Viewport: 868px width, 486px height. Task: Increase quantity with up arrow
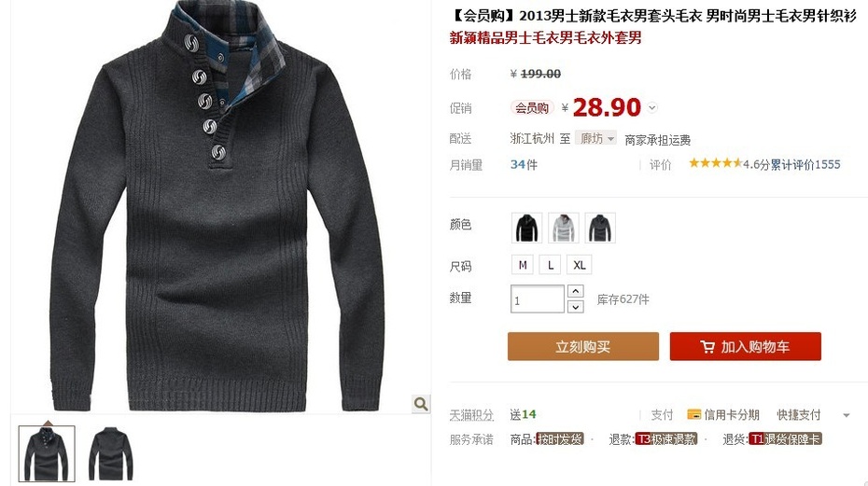tap(576, 291)
